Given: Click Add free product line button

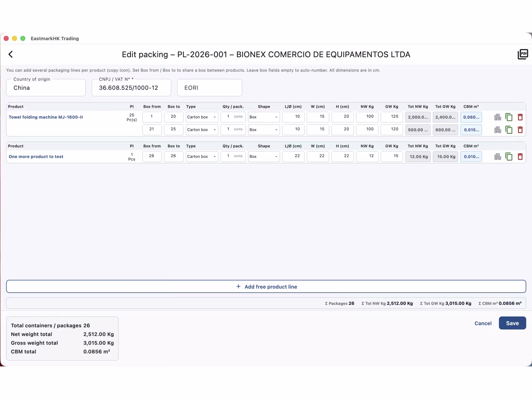Looking at the screenshot, I should (266, 287).
